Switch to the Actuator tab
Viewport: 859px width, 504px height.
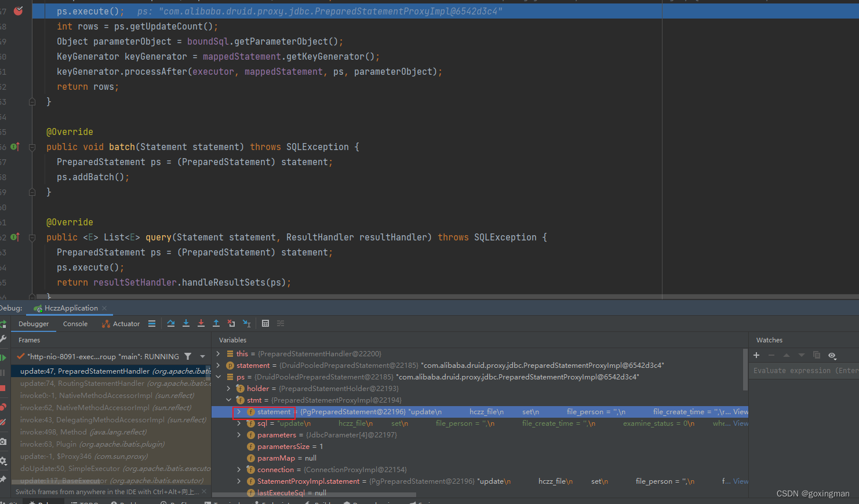click(x=121, y=324)
